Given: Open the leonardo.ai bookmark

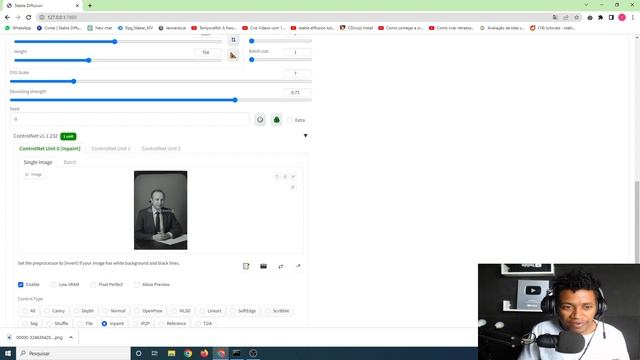Looking at the screenshot, I should click(x=172, y=28).
